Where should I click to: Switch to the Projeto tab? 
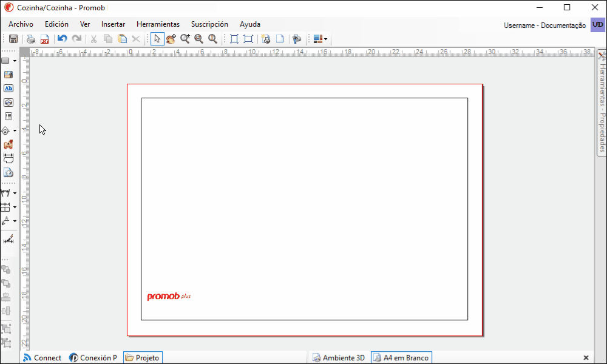(x=143, y=358)
